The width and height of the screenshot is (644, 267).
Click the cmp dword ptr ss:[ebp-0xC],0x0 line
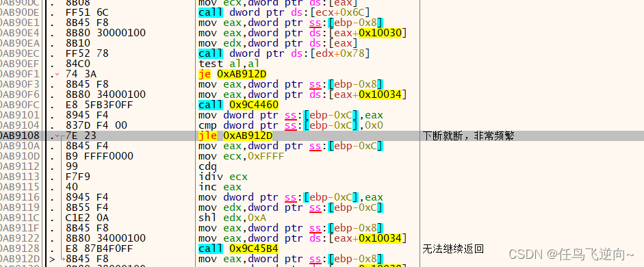(x=290, y=126)
